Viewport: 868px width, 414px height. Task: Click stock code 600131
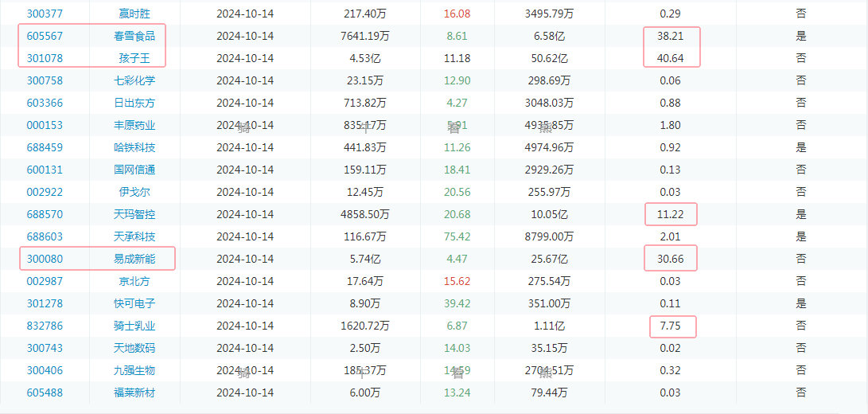click(x=45, y=170)
